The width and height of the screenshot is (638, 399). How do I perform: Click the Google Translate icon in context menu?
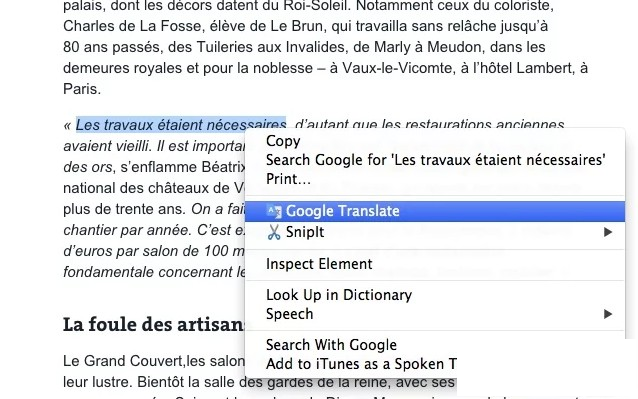(274, 211)
